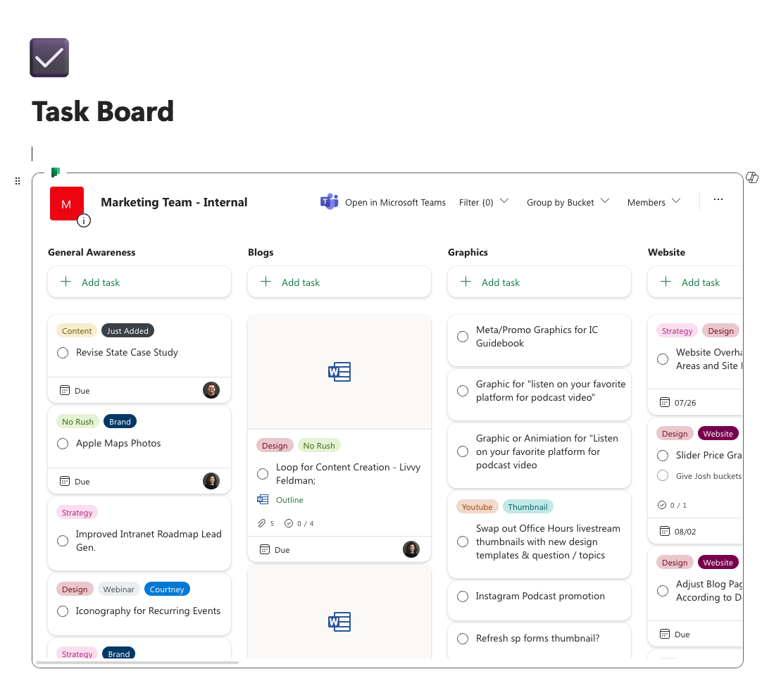Viewport: 781px width, 700px height.
Task: Click checklist icon showing 0 / 1
Action: click(x=662, y=505)
